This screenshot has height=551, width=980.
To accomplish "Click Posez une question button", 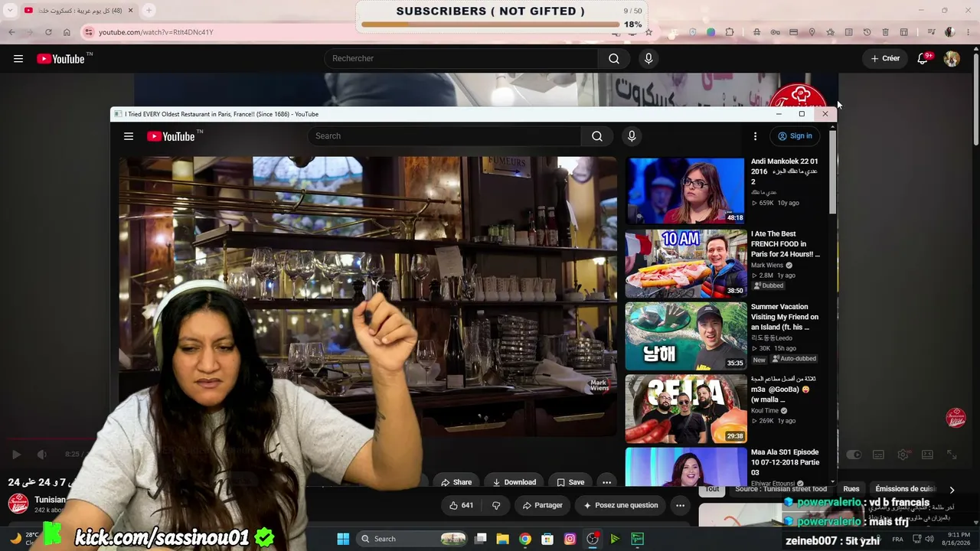I will tap(621, 505).
